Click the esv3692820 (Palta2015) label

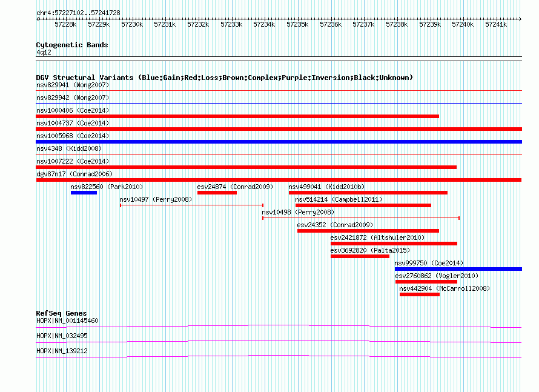[x=370, y=250]
